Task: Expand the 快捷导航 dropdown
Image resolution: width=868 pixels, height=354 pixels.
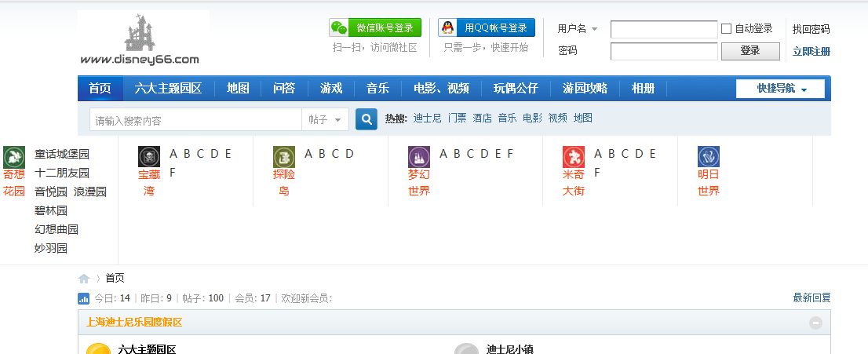Action: click(x=780, y=89)
